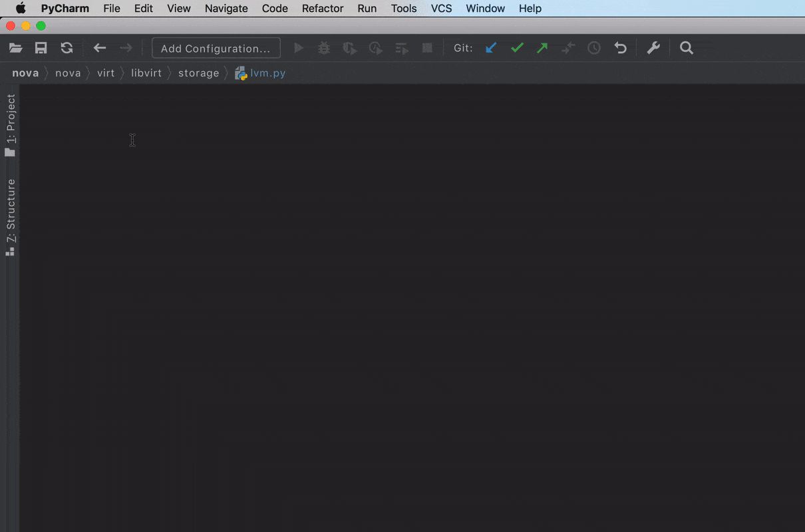
Task: Click the lvm.py file breadcrumb
Action: pyautogui.click(x=260, y=73)
